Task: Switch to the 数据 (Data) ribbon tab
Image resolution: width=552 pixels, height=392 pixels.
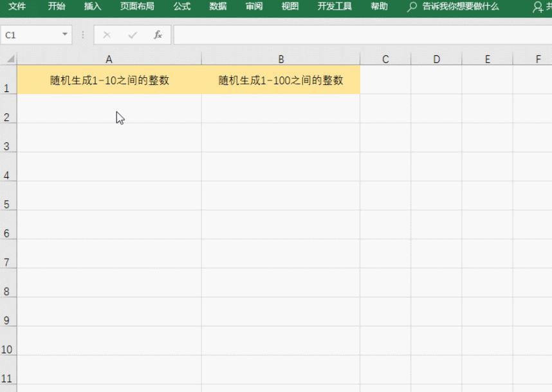Action: coord(217,7)
